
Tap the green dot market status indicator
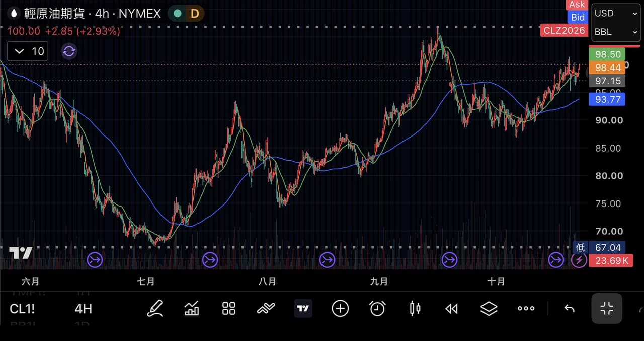pyautogui.click(x=177, y=14)
